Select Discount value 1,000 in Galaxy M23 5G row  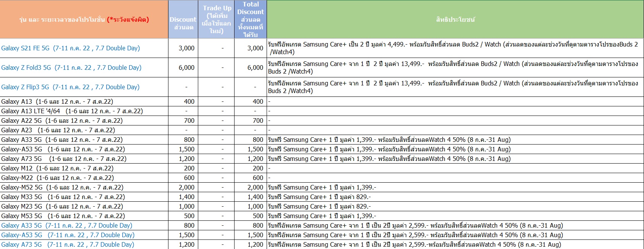[x=183, y=206]
